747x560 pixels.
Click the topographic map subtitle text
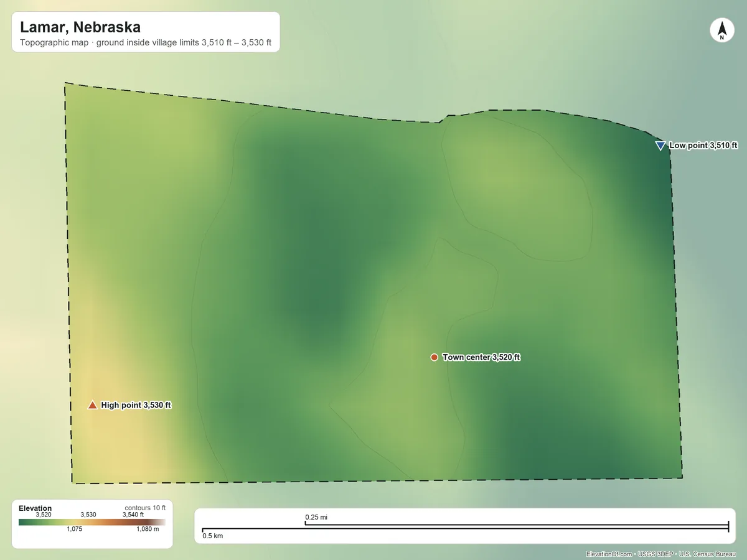coord(146,44)
